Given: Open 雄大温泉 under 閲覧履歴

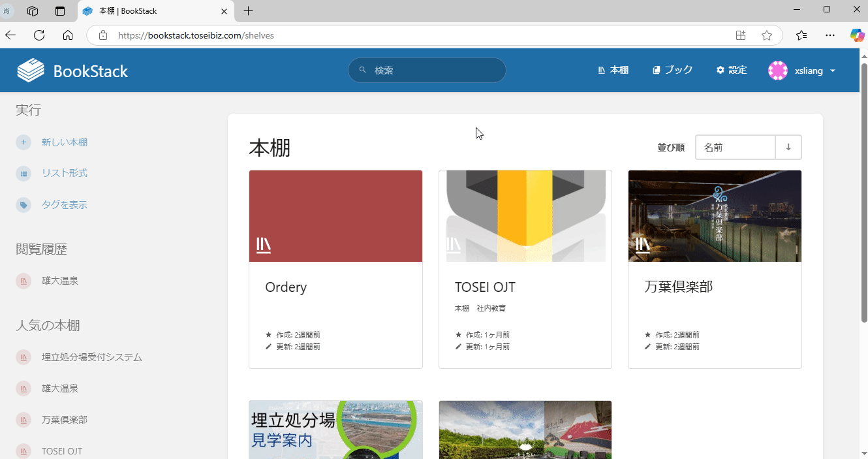Looking at the screenshot, I should (60, 281).
